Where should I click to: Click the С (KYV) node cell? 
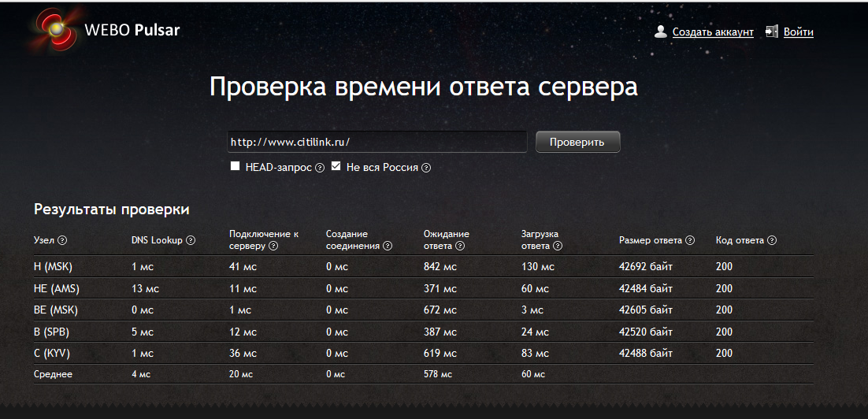(52, 353)
